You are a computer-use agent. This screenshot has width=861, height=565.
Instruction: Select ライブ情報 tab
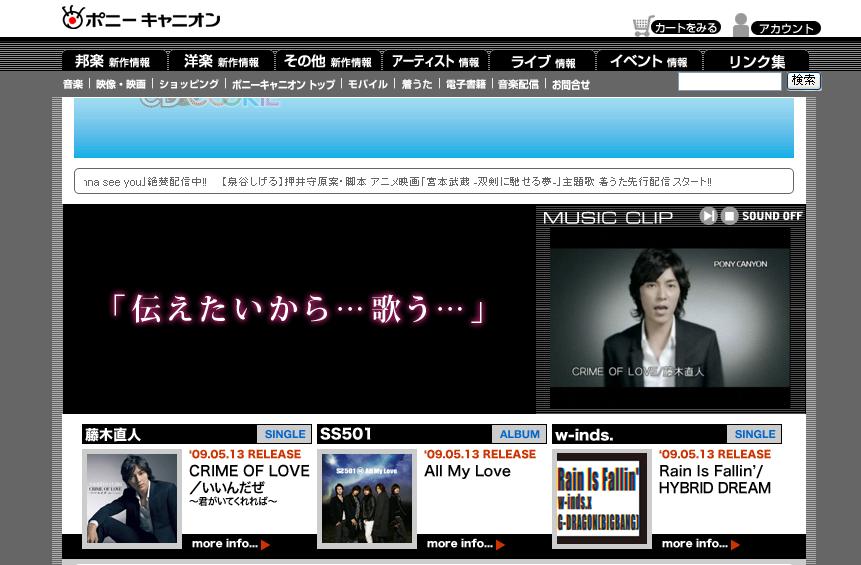pos(543,61)
